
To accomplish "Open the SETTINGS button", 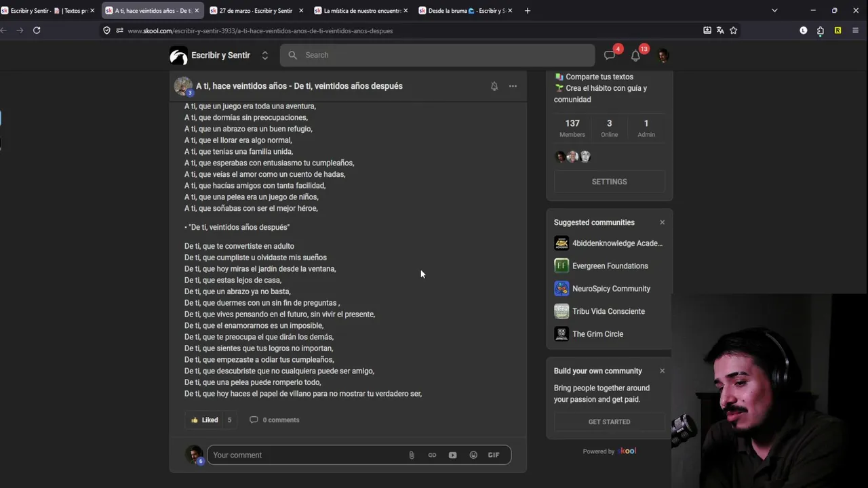I will coord(609,182).
